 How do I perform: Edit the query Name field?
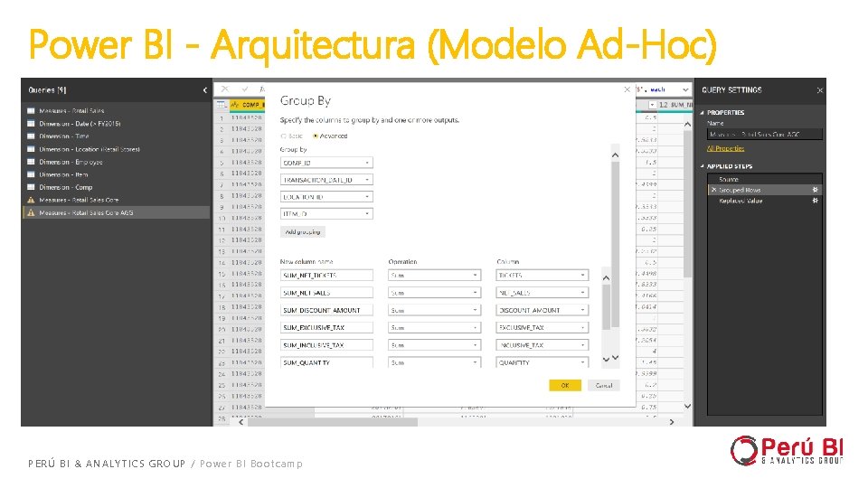(x=765, y=135)
